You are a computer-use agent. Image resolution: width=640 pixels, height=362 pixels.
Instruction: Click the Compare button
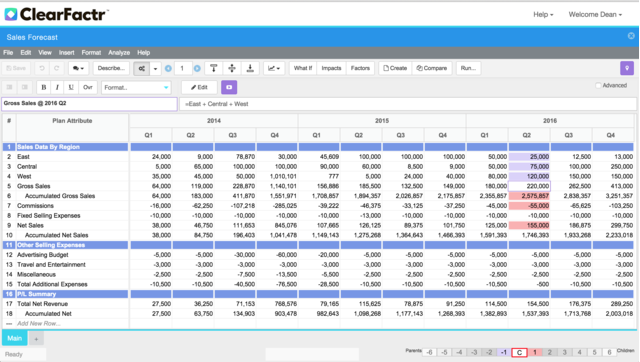click(432, 68)
